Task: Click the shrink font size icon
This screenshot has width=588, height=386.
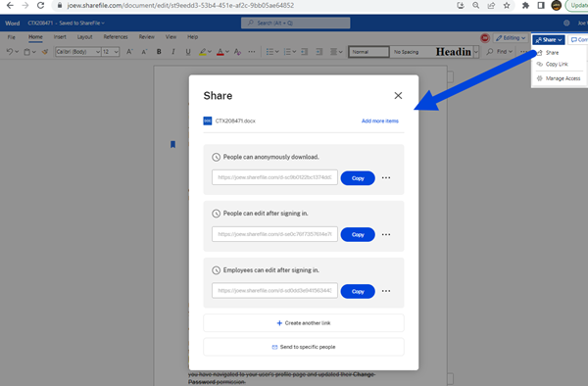Action: click(x=144, y=52)
